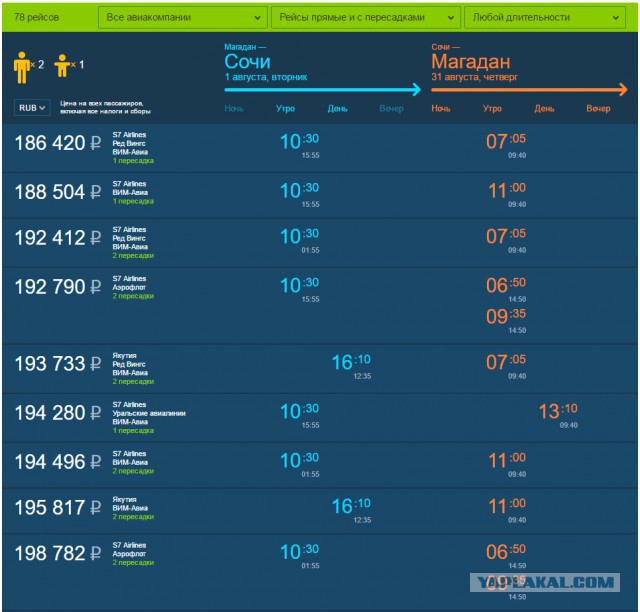The image size is (640, 612).
Task: Click the orange 'Магадан' destination heading
Action: tap(471, 62)
